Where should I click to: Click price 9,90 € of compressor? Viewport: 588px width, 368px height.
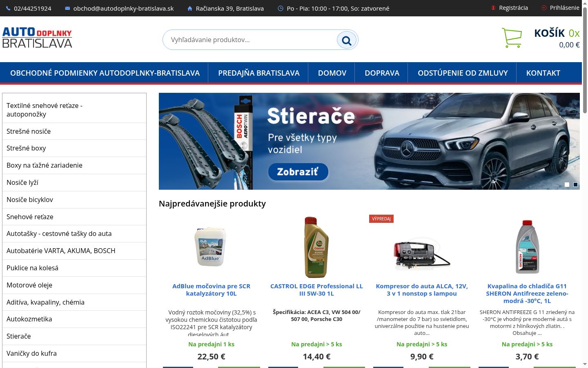(422, 357)
